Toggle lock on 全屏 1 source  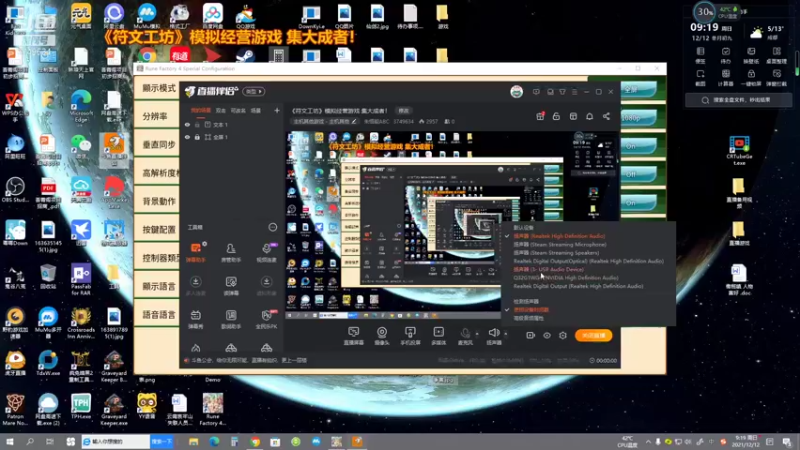197,137
